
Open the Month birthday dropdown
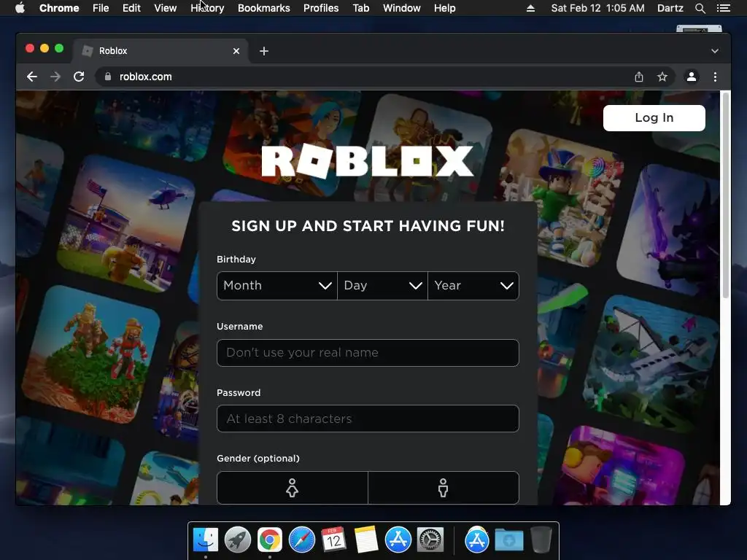click(276, 286)
